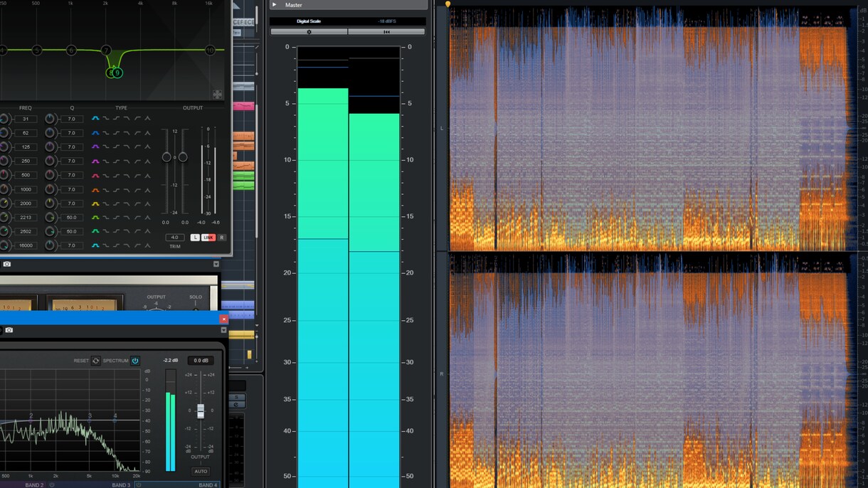
Task: Click EQ node 7 on the curve
Action: click(x=106, y=51)
